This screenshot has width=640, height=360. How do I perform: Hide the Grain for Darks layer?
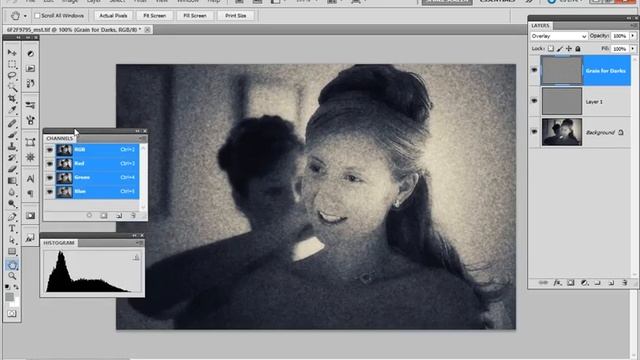pyautogui.click(x=534, y=70)
